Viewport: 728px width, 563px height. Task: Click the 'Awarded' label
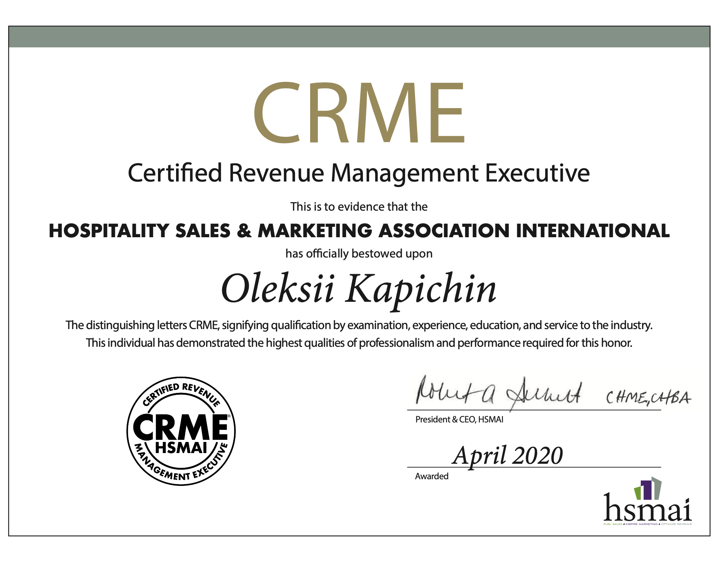click(432, 476)
